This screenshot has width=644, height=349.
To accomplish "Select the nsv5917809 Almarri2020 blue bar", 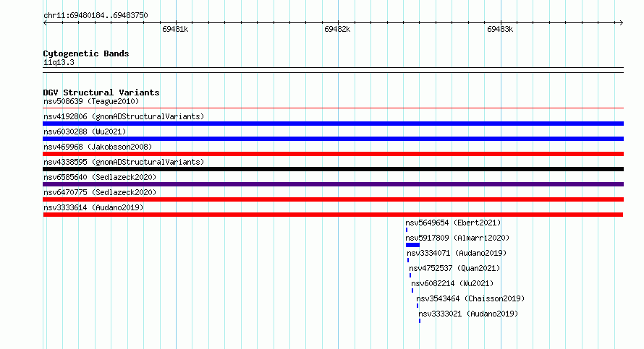I will [x=412, y=245].
